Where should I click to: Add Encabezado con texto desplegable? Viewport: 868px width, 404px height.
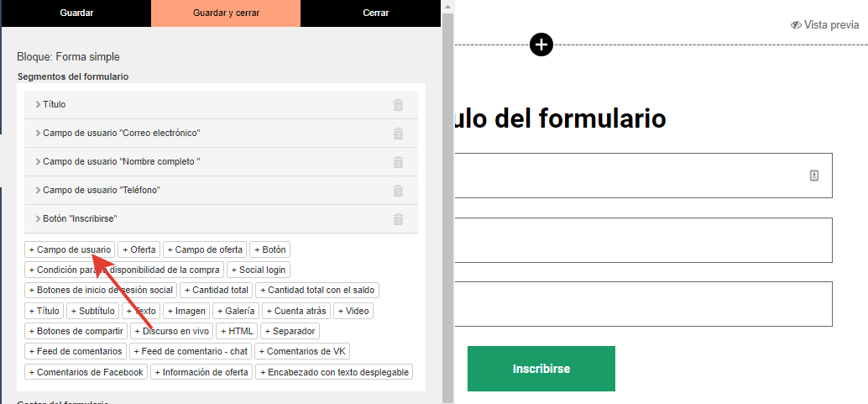[334, 372]
